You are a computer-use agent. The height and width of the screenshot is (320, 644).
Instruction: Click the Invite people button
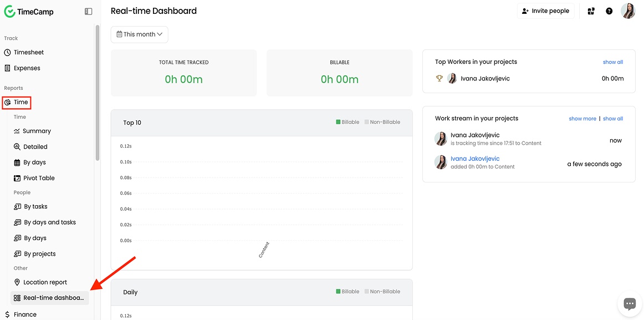[x=545, y=11]
